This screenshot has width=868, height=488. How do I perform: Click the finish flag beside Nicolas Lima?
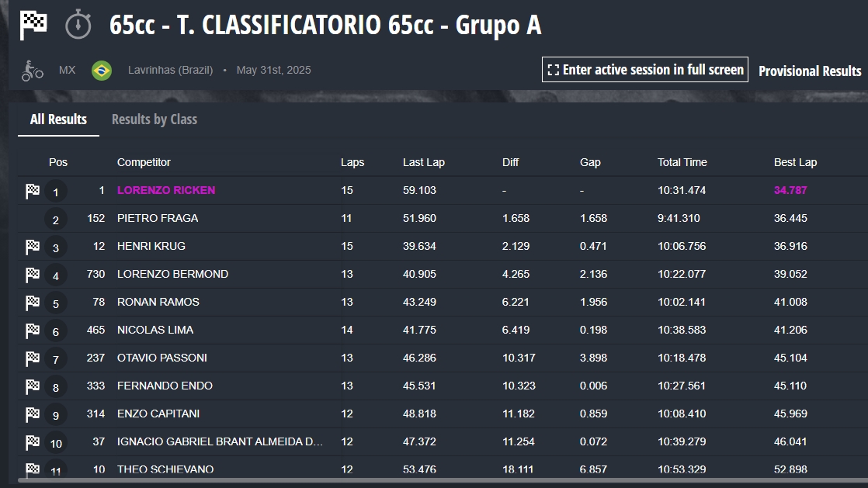click(33, 331)
